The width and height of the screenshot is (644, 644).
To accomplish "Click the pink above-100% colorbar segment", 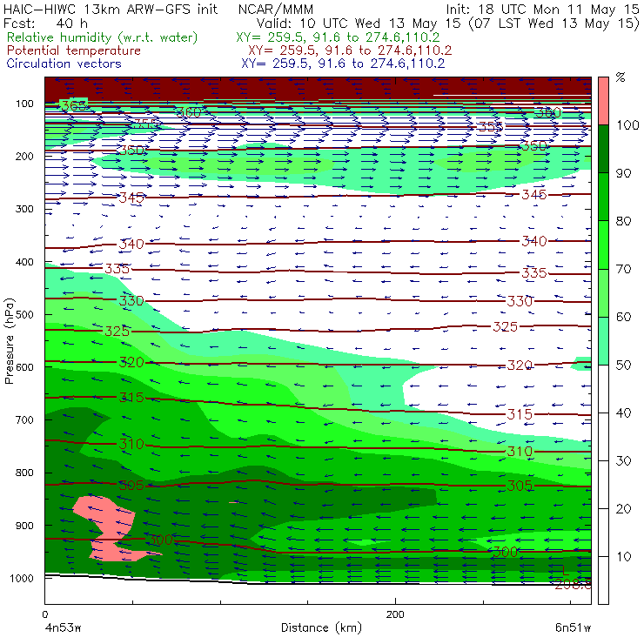I will click(x=603, y=101).
